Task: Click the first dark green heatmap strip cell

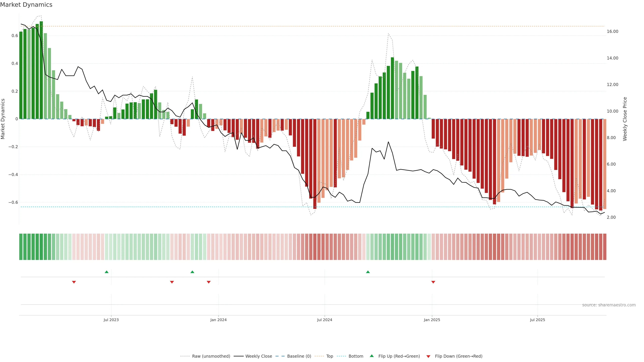Action: pyautogui.click(x=21, y=247)
